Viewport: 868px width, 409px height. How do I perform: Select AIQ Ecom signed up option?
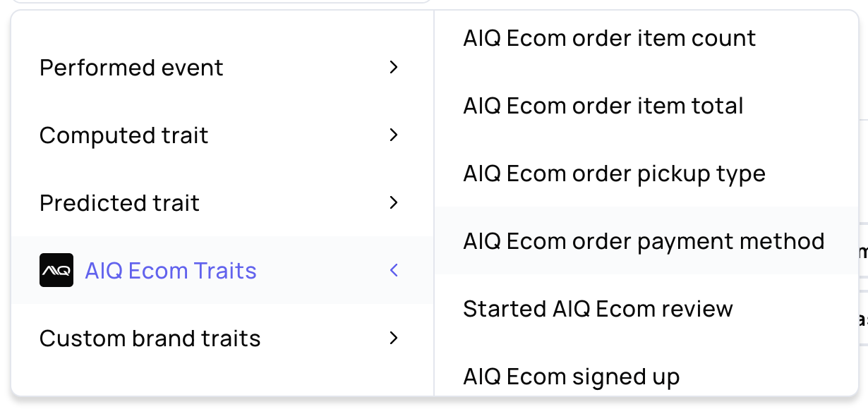(x=571, y=377)
